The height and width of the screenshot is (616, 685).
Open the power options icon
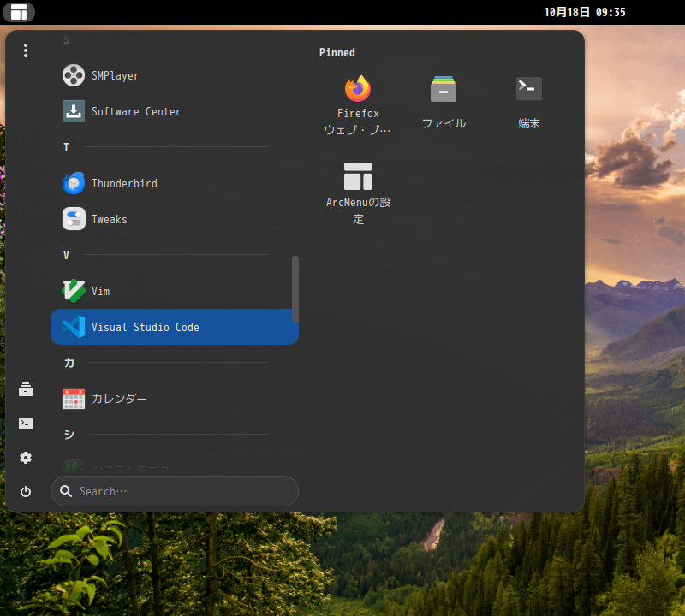click(26, 492)
